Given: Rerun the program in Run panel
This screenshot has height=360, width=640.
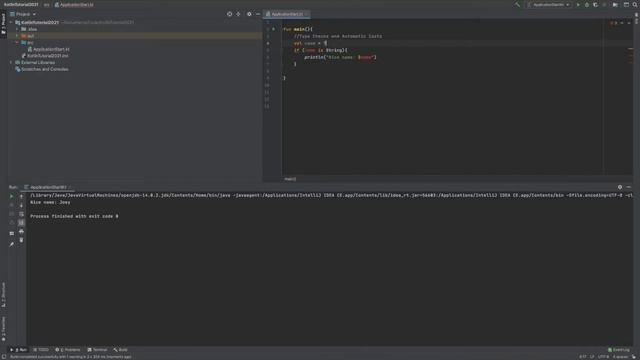Looking at the screenshot, I should coord(11,196).
